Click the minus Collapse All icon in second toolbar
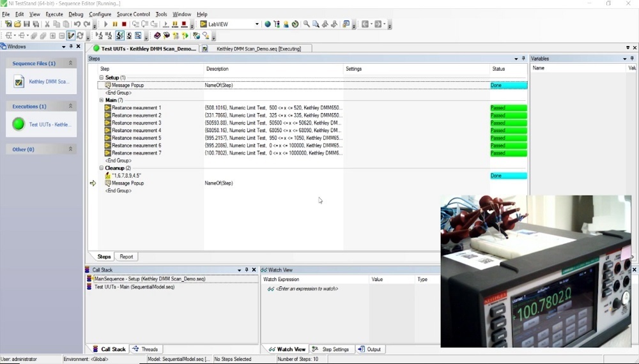The width and height of the screenshot is (639, 364). [x=61, y=35]
